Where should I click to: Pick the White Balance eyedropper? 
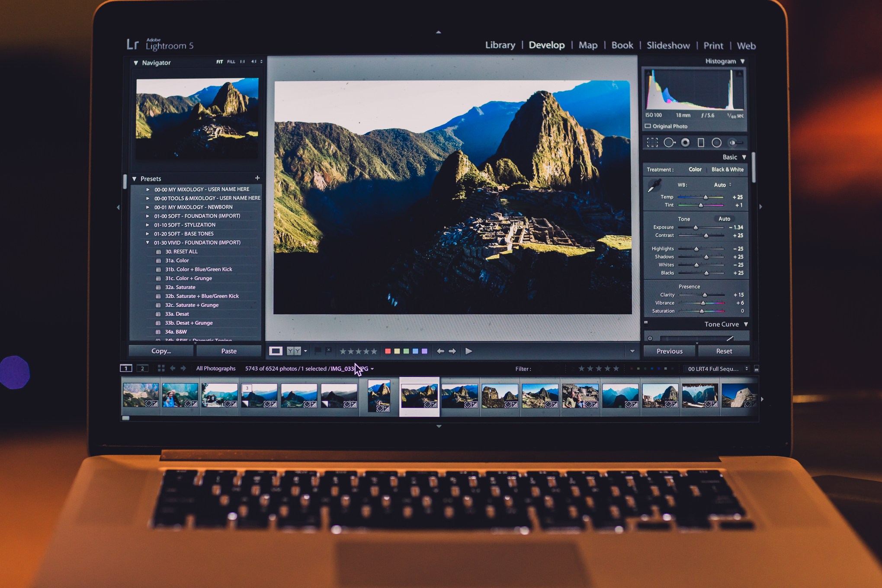pyautogui.click(x=654, y=186)
